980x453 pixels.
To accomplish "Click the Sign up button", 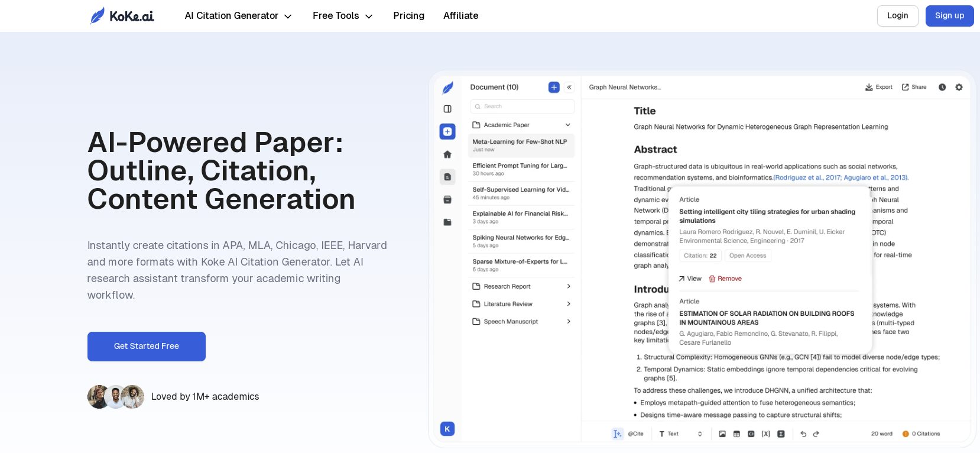I will point(949,16).
